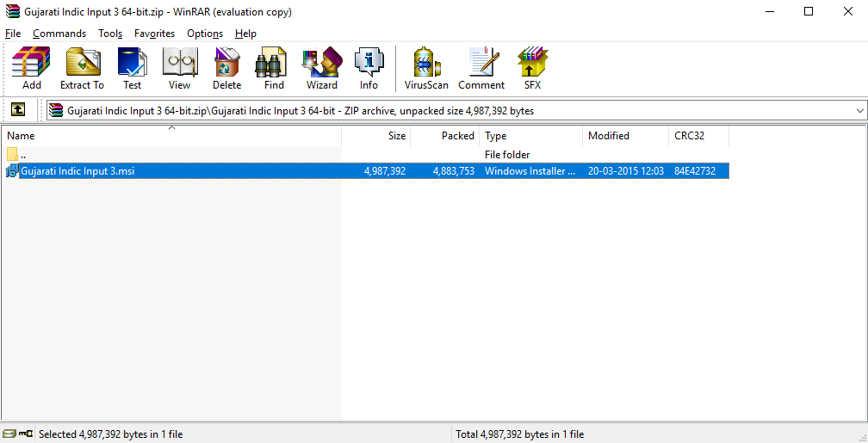This screenshot has height=443, width=868.
Task: Sort by Packed column header
Action: pyautogui.click(x=445, y=136)
